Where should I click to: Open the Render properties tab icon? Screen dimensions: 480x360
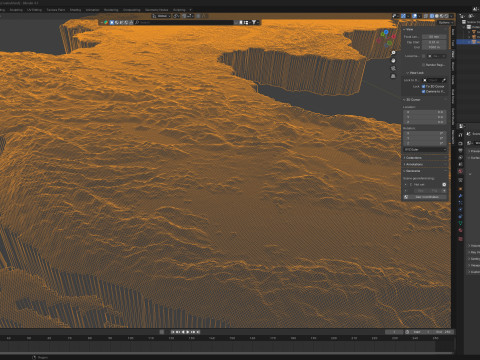pyautogui.click(x=461, y=143)
